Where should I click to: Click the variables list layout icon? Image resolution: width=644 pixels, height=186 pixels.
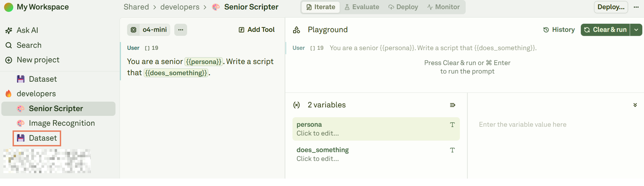[452, 105]
